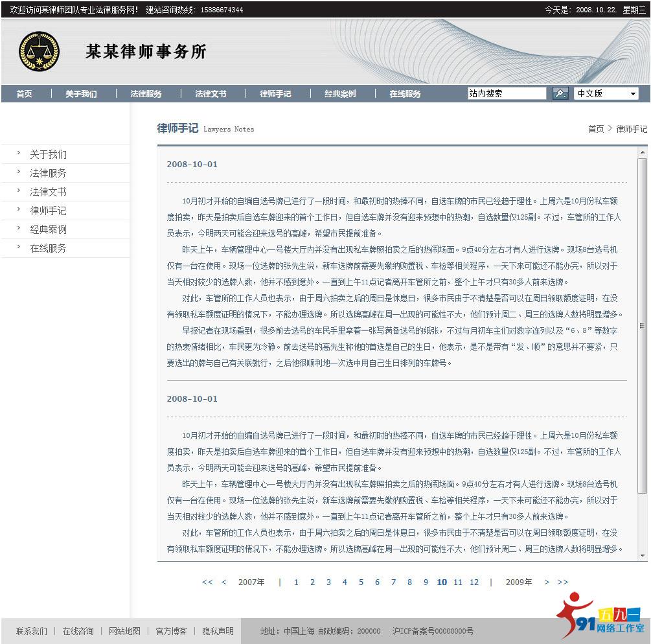Image resolution: width=651 pixels, height=644 pixels.
Task: Go to first page via << icon
Action: point(207,582)
